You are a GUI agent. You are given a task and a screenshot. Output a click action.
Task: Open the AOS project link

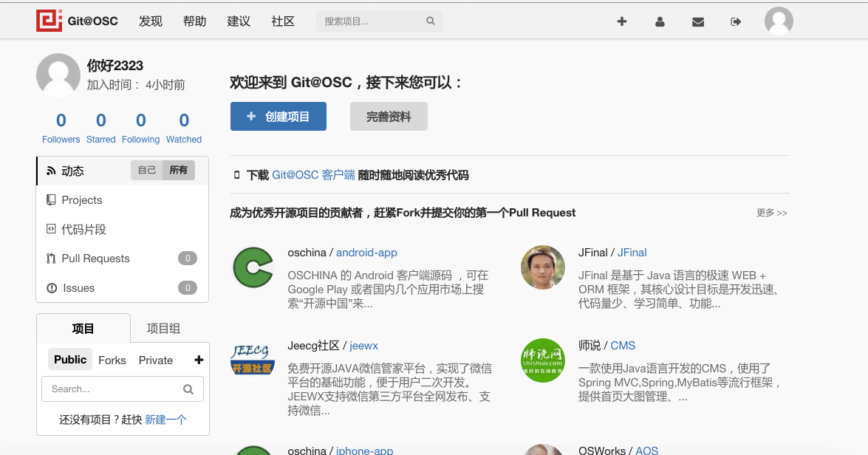point(646,450)
